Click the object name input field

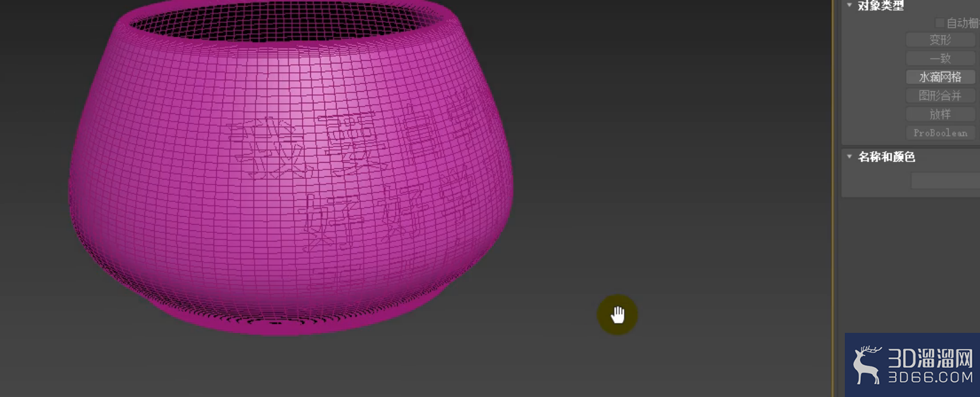(945, 181)
